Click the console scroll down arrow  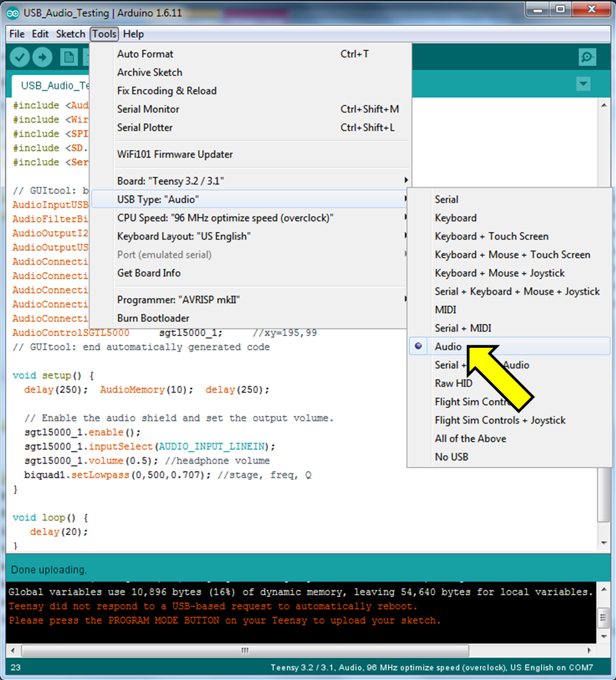coord(604,637)
